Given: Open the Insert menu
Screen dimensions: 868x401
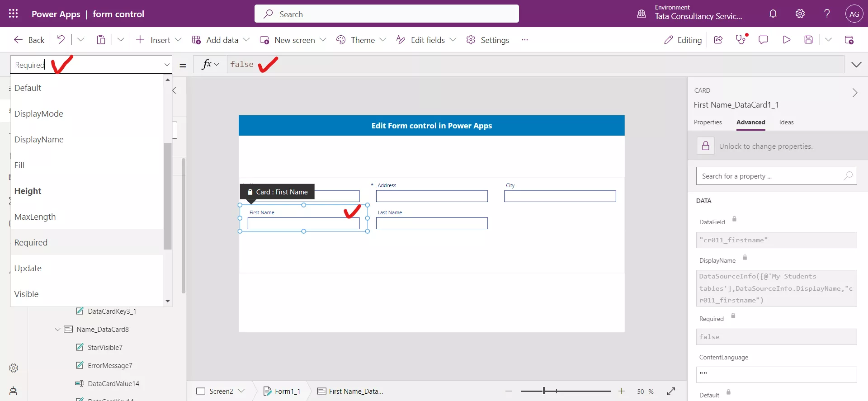Looking at the screenshot, I should [x=159, y=40].
